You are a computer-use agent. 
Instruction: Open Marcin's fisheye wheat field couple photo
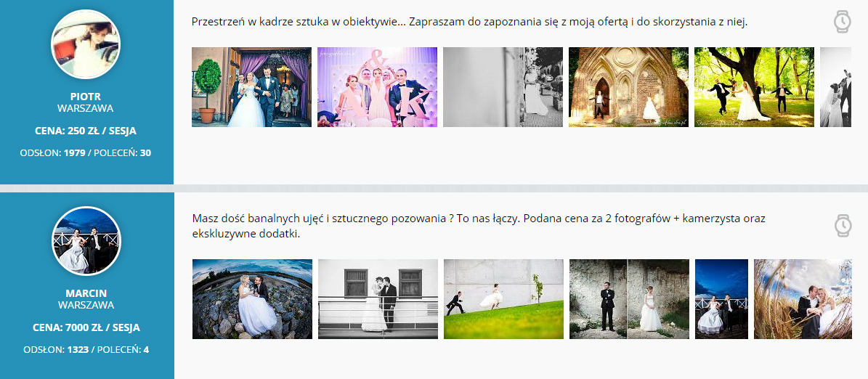point(803,299)
